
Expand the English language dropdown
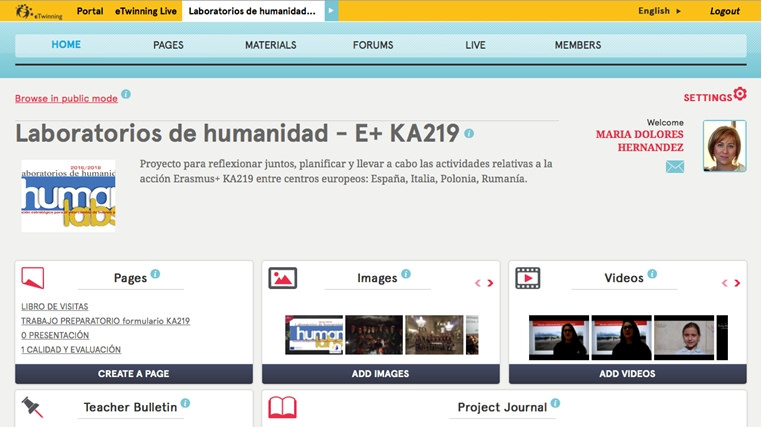659,11
